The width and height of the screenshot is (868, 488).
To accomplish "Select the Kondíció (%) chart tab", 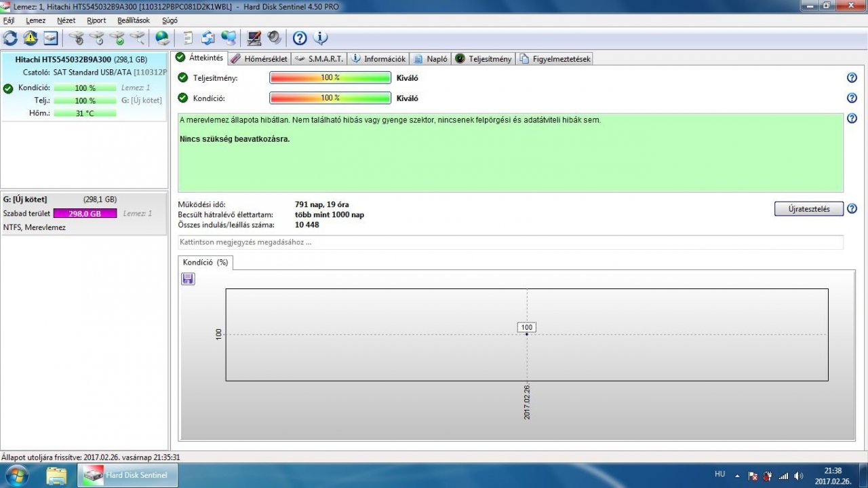I will point(205,263).
